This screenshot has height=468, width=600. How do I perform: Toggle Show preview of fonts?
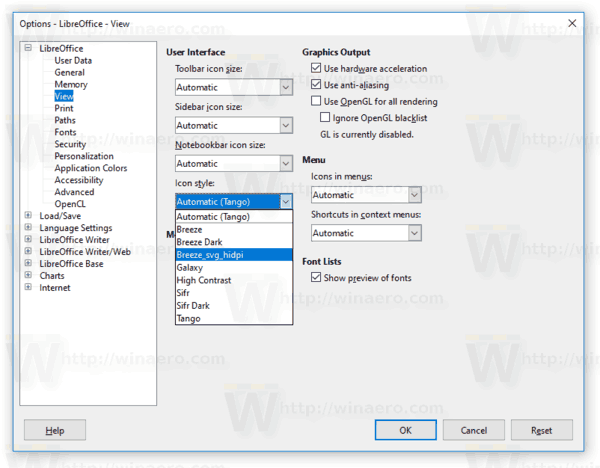[316, 277]
